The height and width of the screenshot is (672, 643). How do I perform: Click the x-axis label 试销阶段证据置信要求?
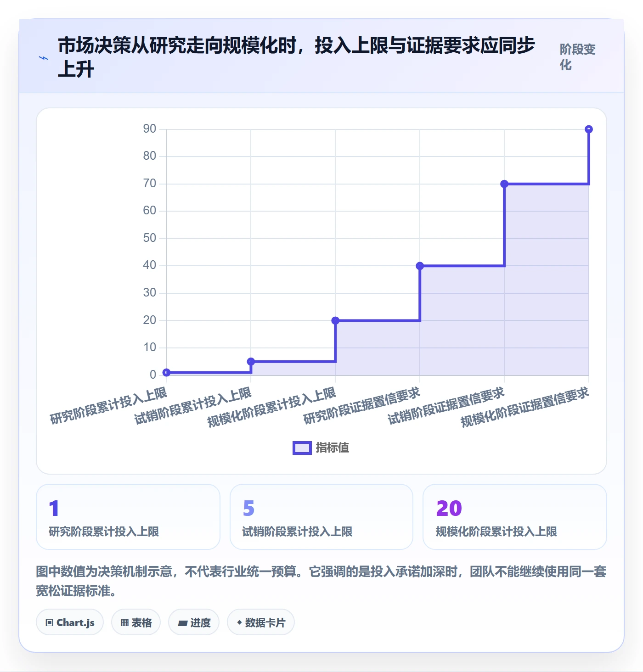click(446, 405)
